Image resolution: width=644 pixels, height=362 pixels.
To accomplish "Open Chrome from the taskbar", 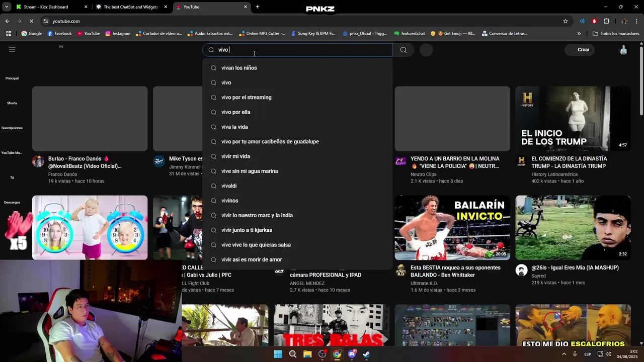I will pyautogui.click(x=337, y=354).
